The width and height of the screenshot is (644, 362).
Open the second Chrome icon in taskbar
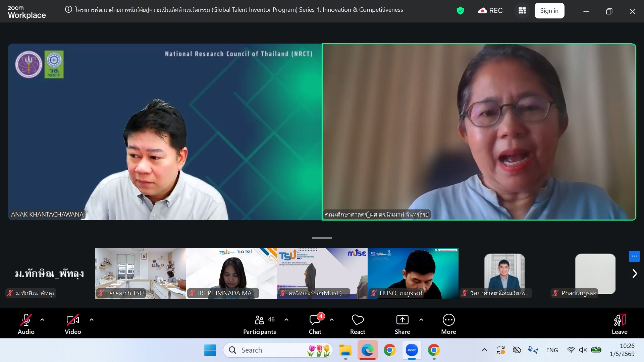point(434,350)
